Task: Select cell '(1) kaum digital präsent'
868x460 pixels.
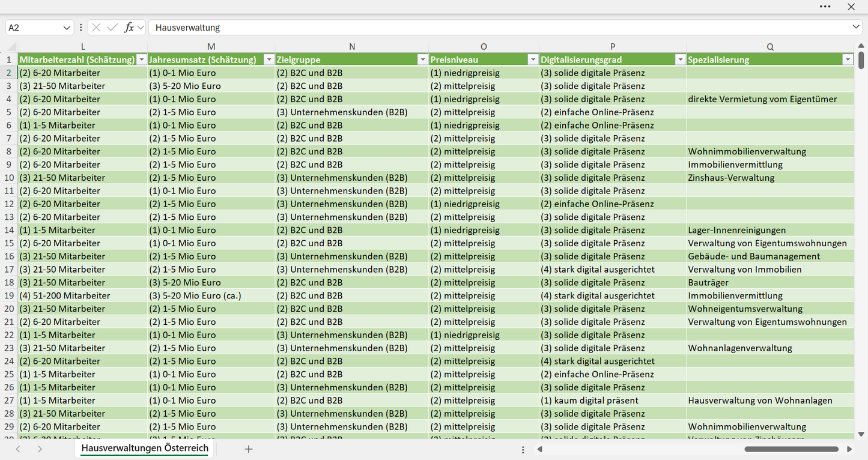Action: (x=613, y=401)
